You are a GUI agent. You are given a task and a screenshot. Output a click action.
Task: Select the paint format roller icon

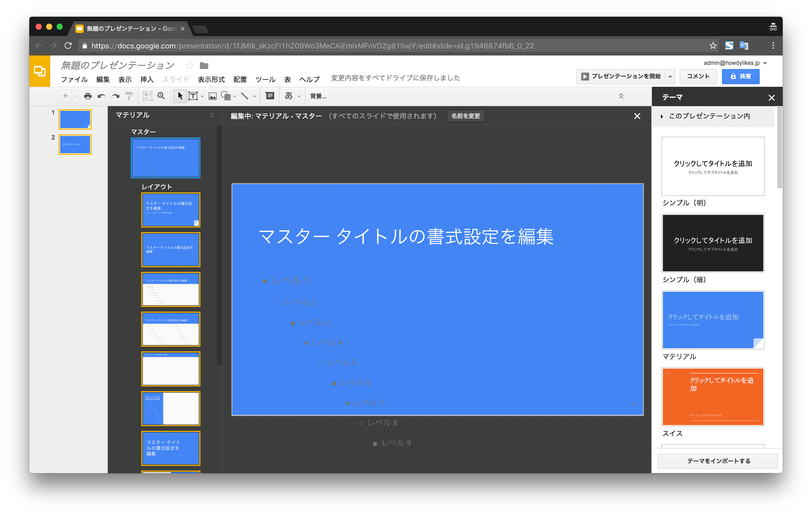(129, 96)
